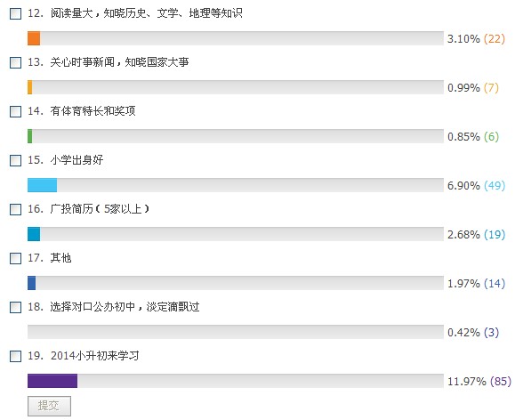This screenshot has height=420, width=515.
Task: Check option 15 小学出身好
Action: coord(15,160)
